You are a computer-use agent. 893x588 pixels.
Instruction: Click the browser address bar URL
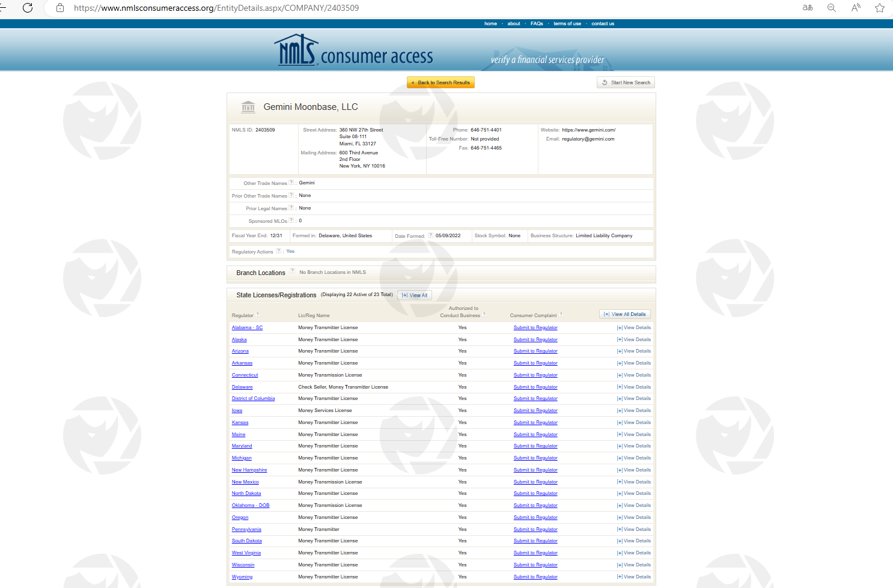coord(216,8)
